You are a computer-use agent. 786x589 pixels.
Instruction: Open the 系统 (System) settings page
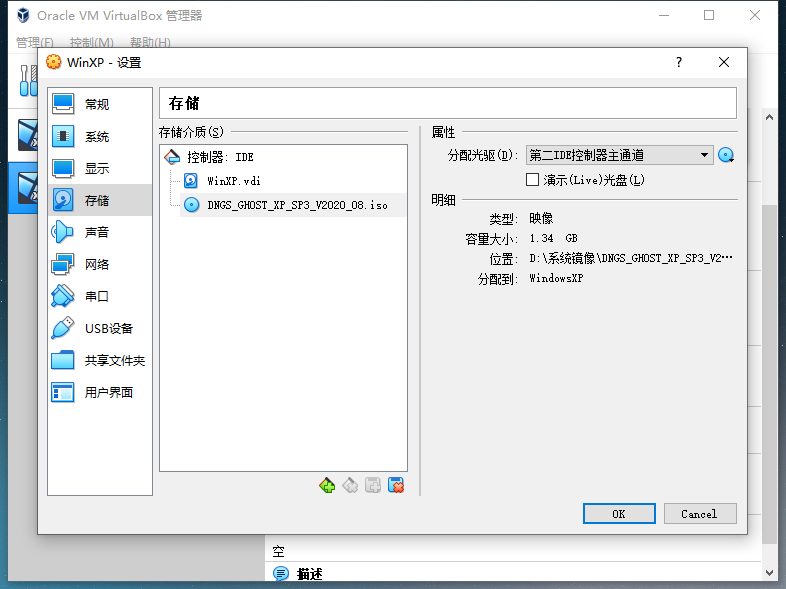tap(100, 136)
